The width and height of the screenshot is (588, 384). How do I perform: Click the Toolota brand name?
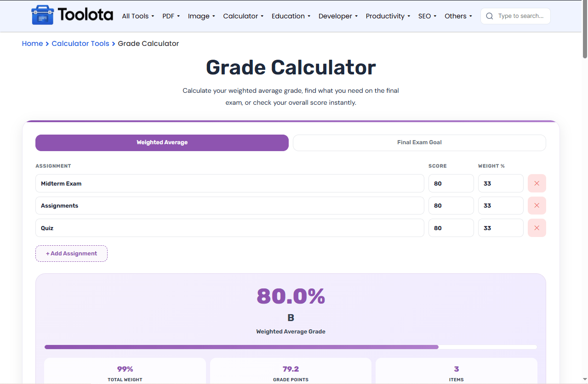click(x=86, y=15)
